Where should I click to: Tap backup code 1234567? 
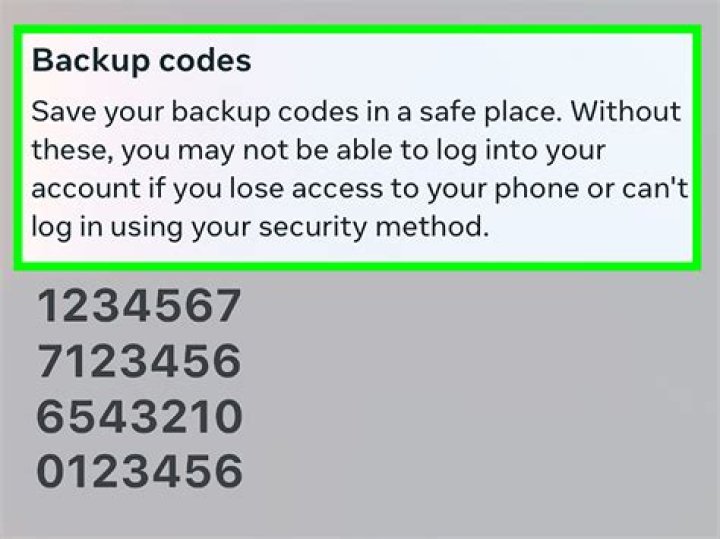pyautogui.click(x=139, y=306)
